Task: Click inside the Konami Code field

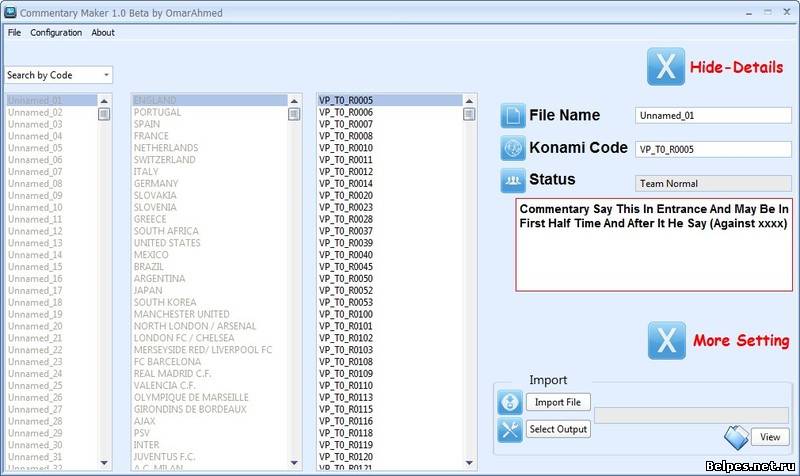Action: click(713, 149)
